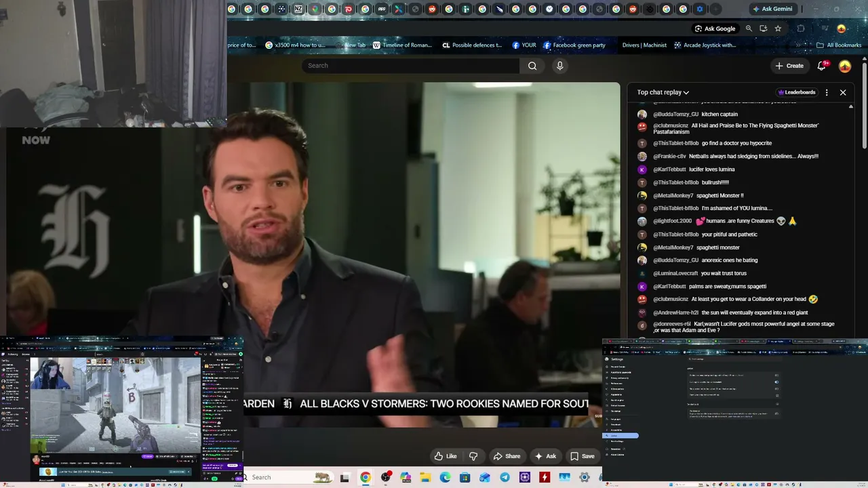
Task: Open Chrome media controls icon
Action: click(x=825, y=28)
